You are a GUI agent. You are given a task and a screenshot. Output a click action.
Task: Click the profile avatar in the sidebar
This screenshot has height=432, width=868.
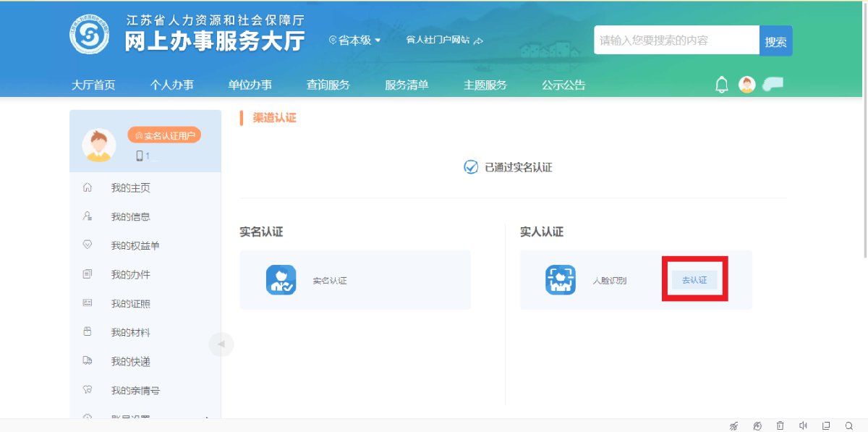[99, 145]
